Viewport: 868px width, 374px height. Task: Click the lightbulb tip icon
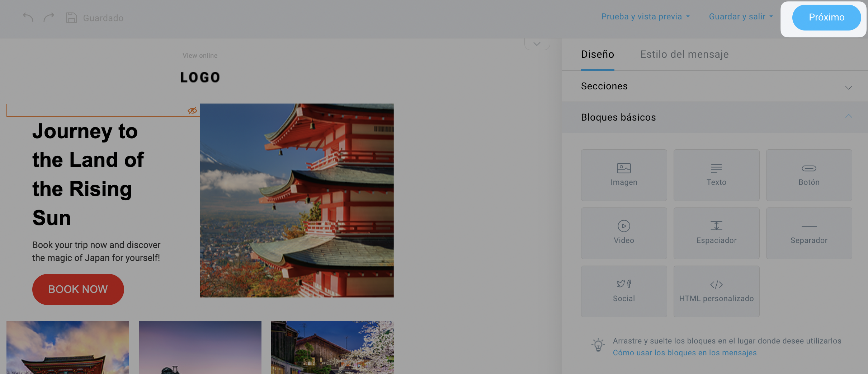(598, 345)
